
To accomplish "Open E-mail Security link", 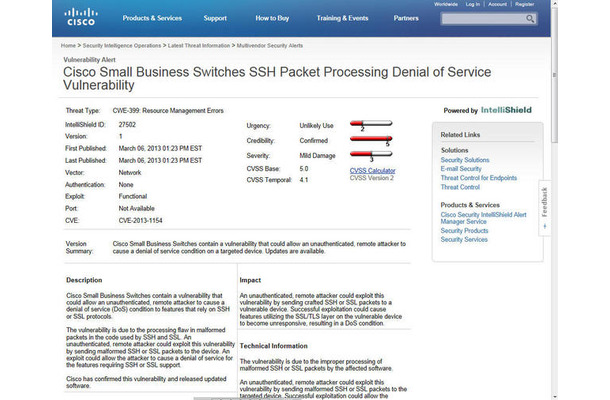I will click(x=461, y=169).
